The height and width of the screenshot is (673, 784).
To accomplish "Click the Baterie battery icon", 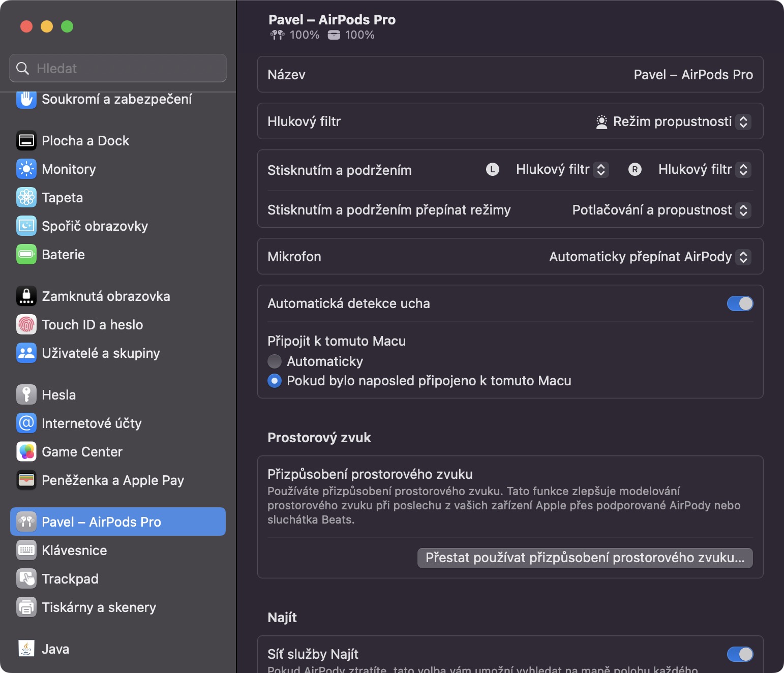I will (26, 255).
